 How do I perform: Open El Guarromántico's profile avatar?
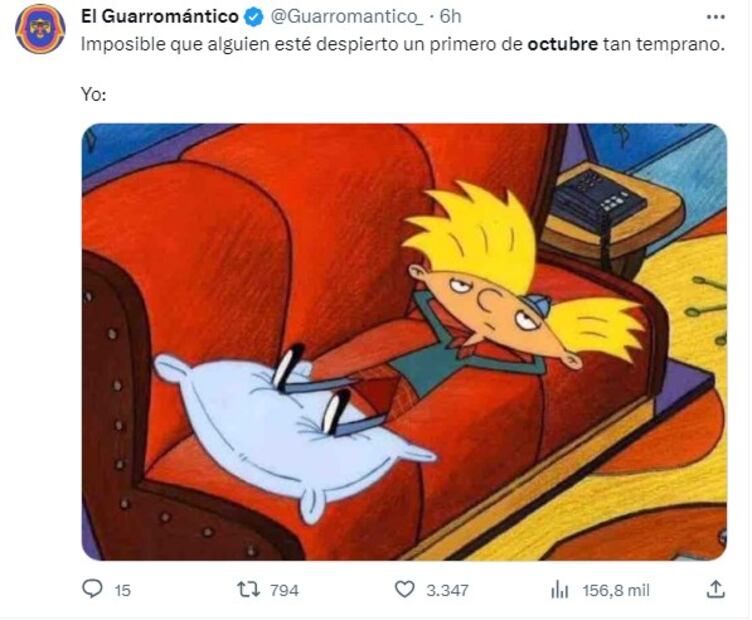coord(40,29)
